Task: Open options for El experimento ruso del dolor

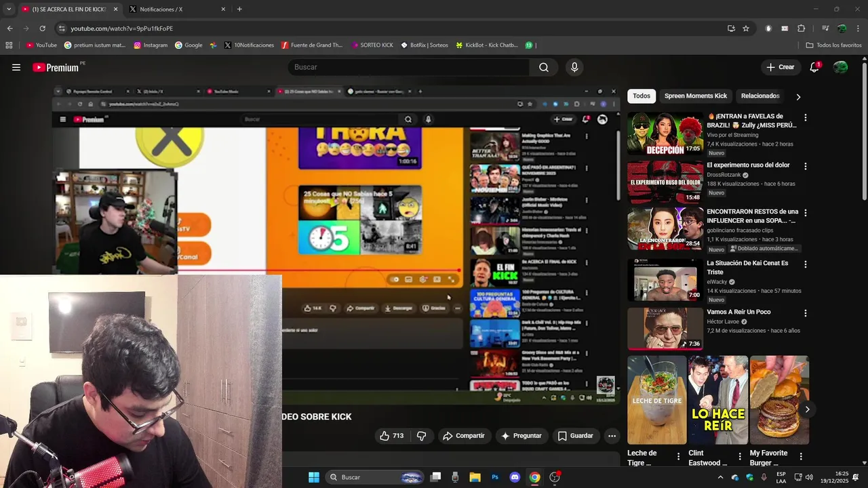Action: [806, 166]
